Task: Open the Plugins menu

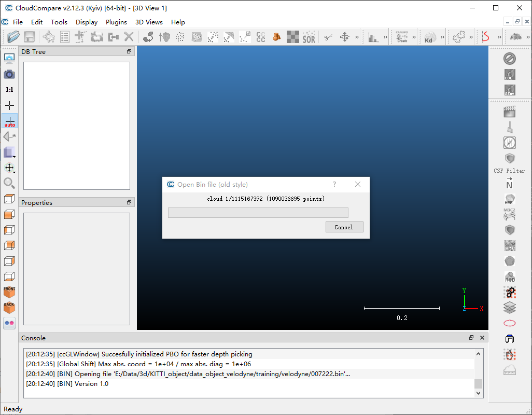Action: coord(116,22)
